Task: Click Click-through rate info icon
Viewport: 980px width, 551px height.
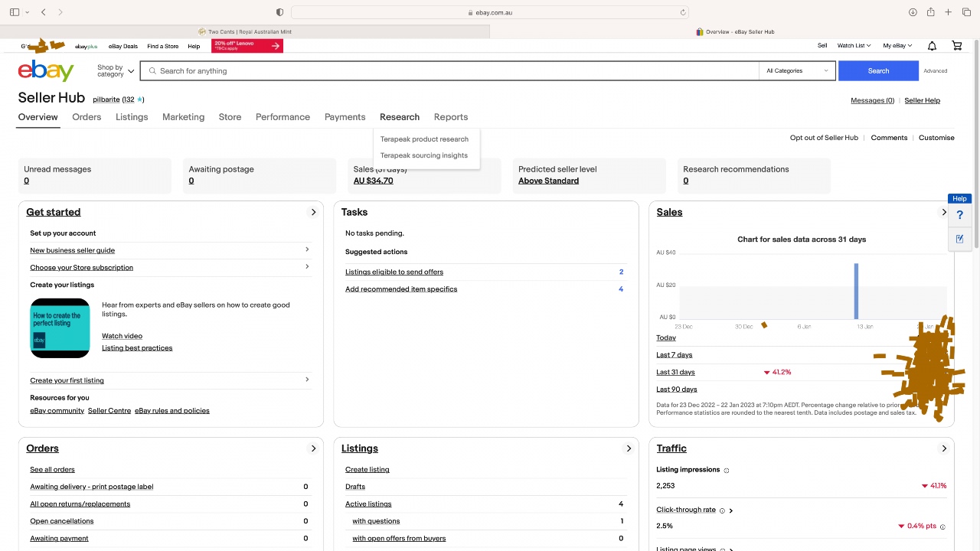Action: [722, 510]
